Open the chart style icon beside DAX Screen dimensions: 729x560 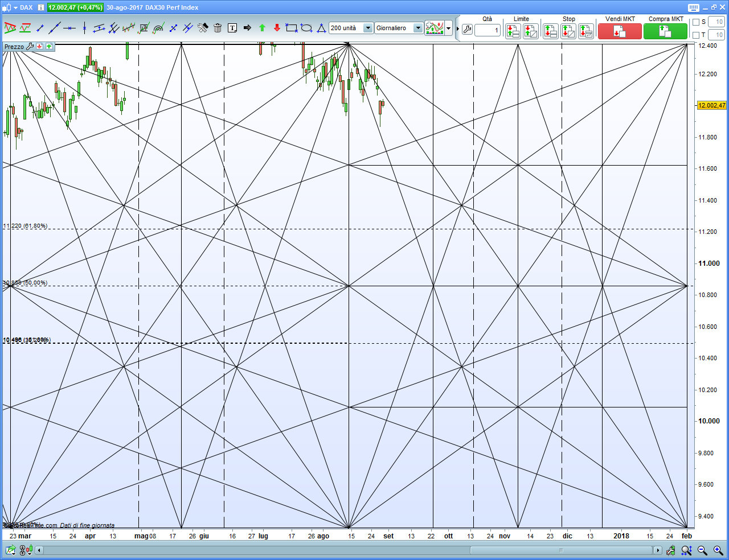point(7,7)
